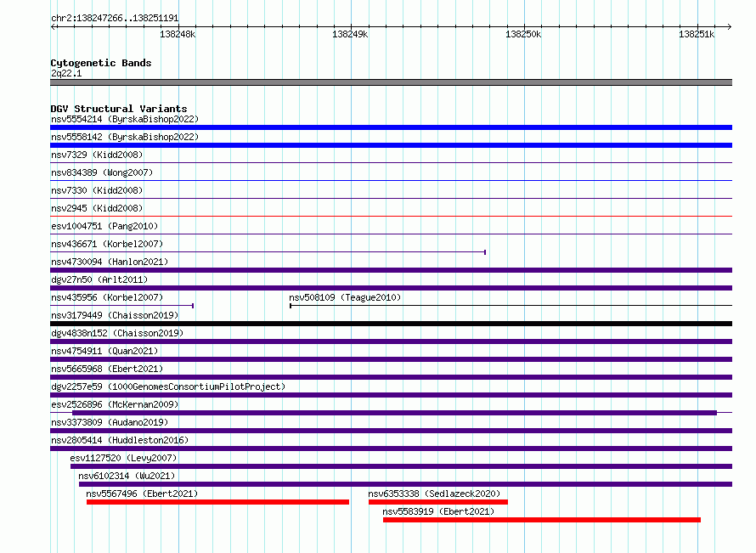Click the nsv5554214 (ByrskaBishop2022) variant label
The height and width of the screenshot is (553, 756).
click(x=125, y=119)
